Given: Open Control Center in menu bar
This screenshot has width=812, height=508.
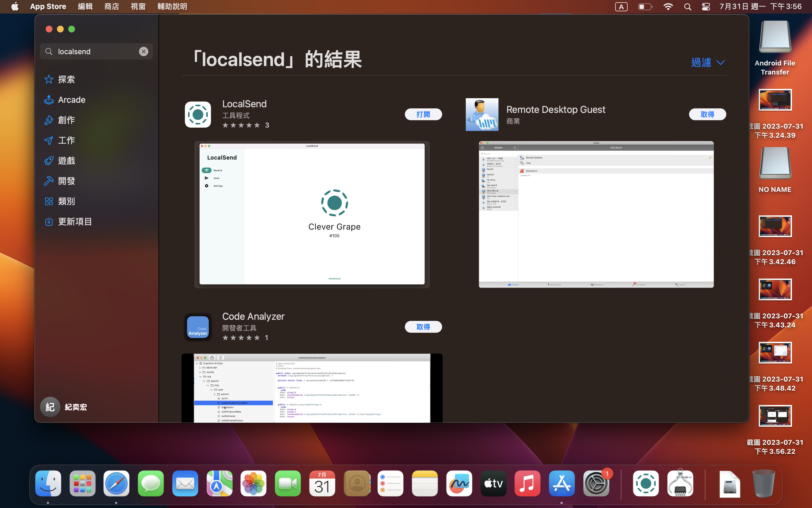Looking at the screenshot, I should [x=706, y=7].
